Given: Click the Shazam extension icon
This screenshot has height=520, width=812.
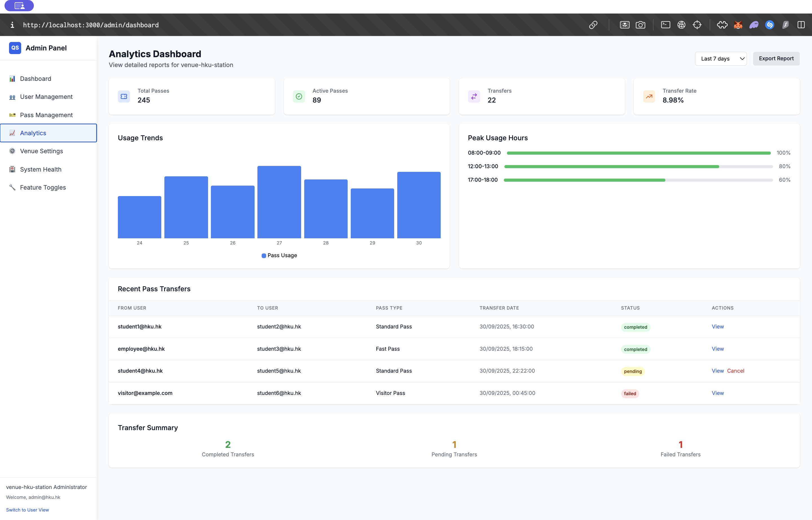Looking at the screenshot, I should (769, 25).
